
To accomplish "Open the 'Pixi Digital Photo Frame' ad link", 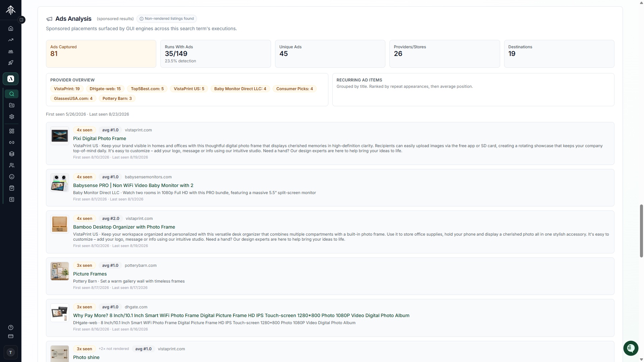I will [100, 138].
